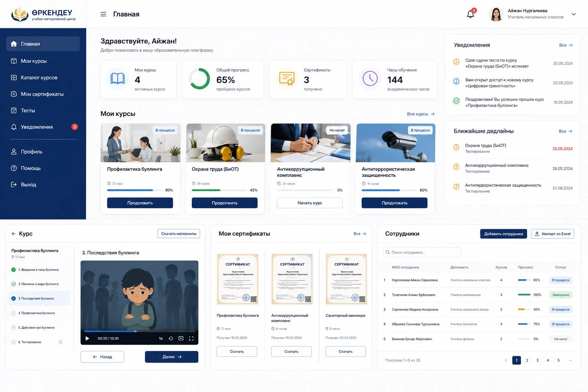Click Скачать материалы button
Screen dimensions: 588x392
(179, 234)
